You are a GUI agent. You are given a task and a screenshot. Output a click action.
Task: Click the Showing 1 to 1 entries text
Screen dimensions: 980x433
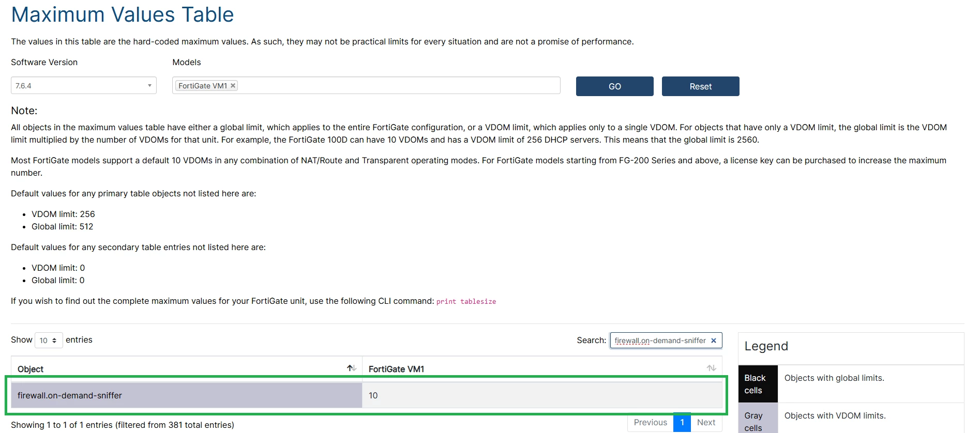[x=123, y=425]
